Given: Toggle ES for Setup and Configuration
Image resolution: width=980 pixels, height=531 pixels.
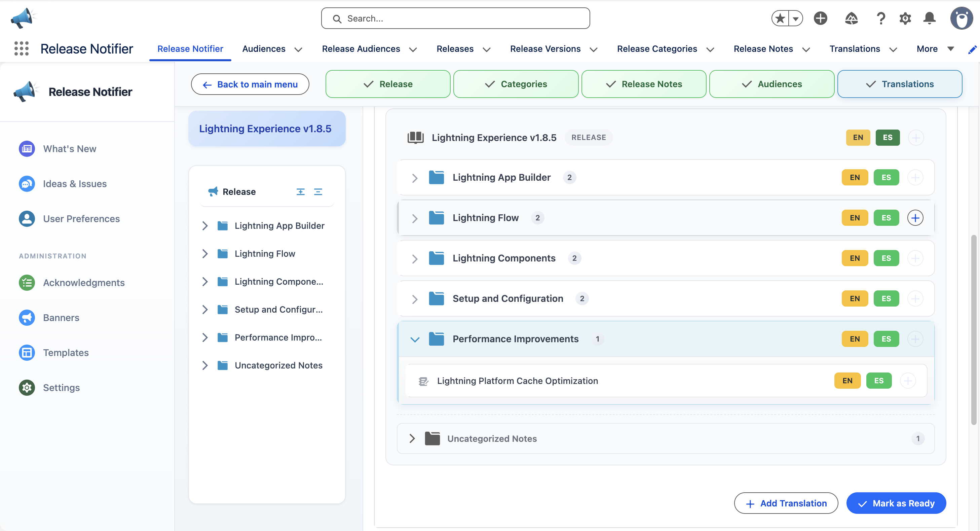Looking at the screenshot, I should 887,298.
